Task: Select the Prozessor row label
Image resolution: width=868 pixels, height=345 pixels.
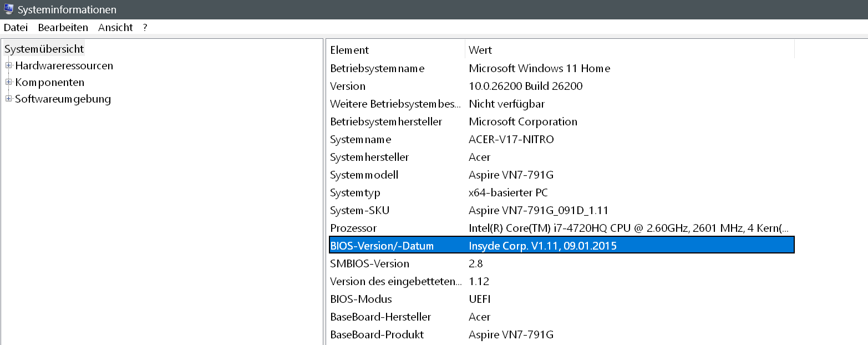Action: coord(353,228)
